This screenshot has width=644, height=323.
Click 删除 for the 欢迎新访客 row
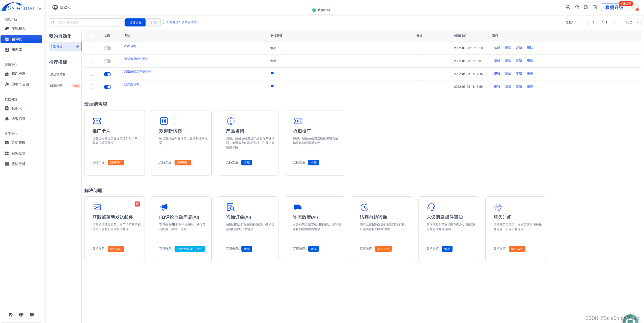[530, 86]
